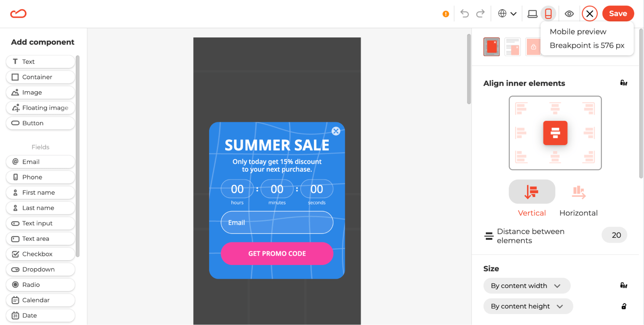Expand the By content width dropdown
644x325 pixels.
click(527, 286)
